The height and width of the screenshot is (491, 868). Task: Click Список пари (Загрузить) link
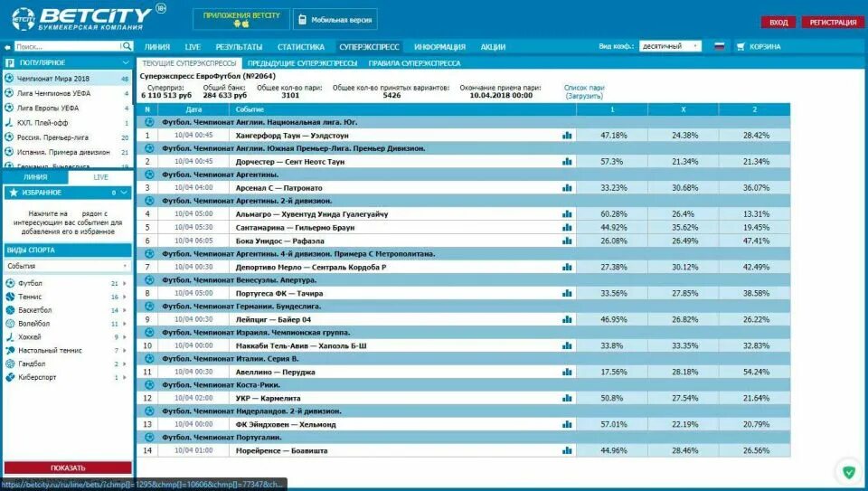584,92
